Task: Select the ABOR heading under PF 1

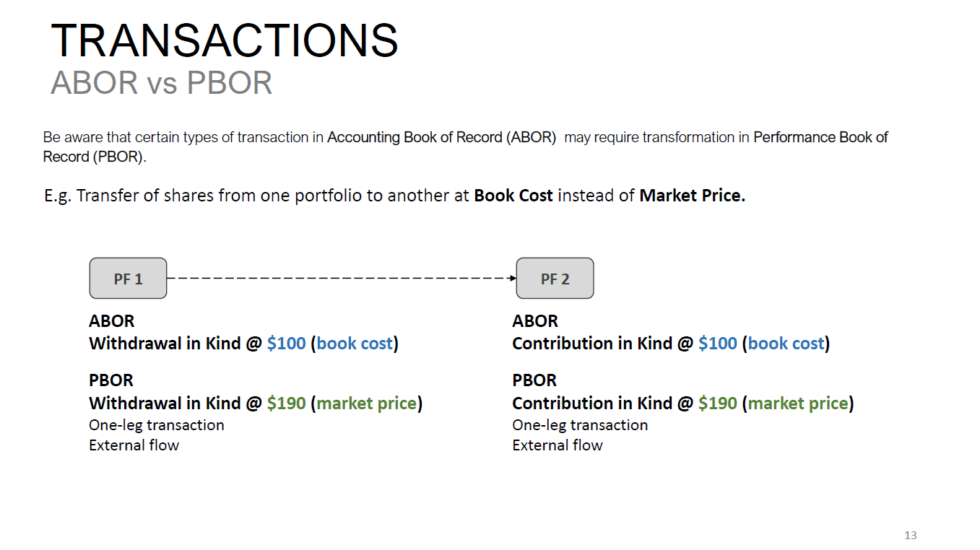Action: [x=111, y=321]
